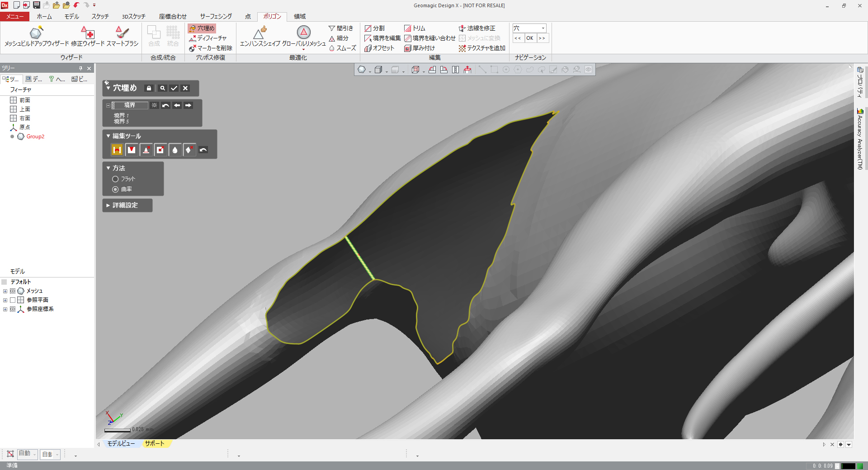Select the bridge edit tool in 編集ツール

click(117, 150)
